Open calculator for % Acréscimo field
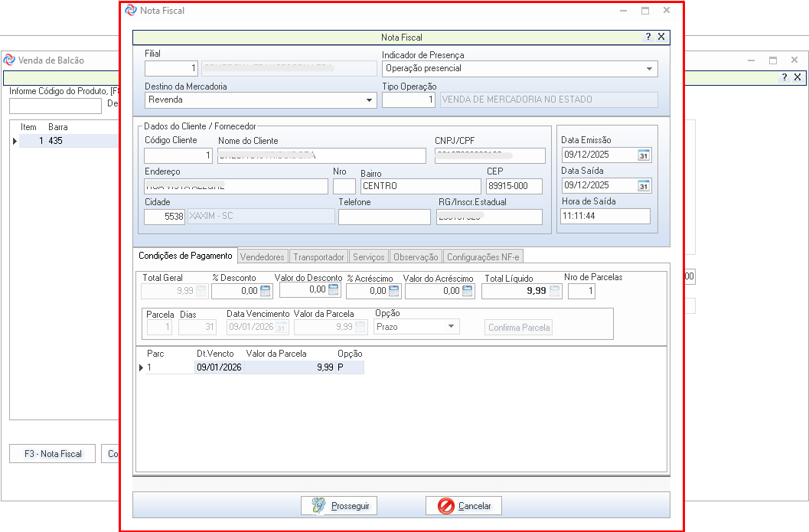The width and height of the screenshot is (809, 532). click(394, 291)
